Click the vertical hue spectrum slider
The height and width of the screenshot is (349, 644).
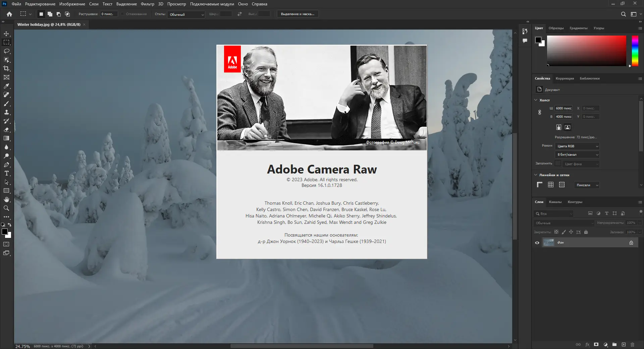(x=635, y=51)
